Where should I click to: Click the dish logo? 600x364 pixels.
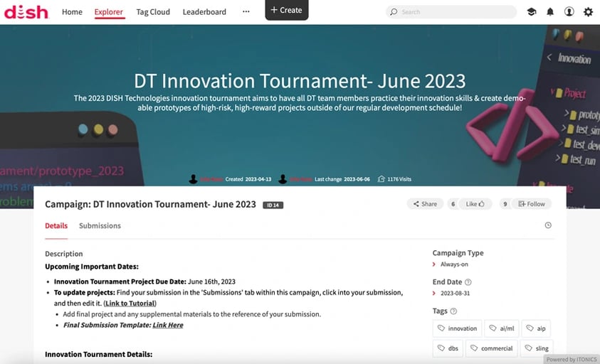26,12
